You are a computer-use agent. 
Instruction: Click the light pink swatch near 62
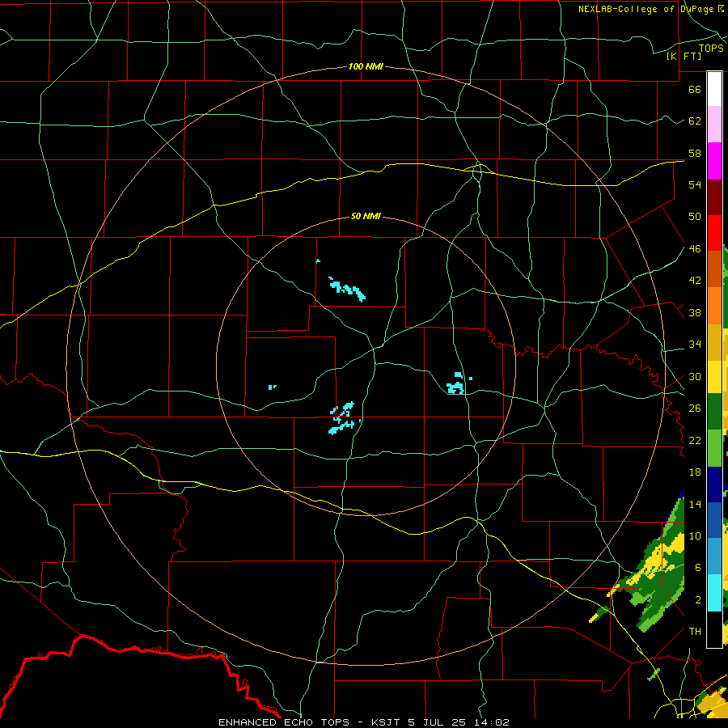coord(714,125)
